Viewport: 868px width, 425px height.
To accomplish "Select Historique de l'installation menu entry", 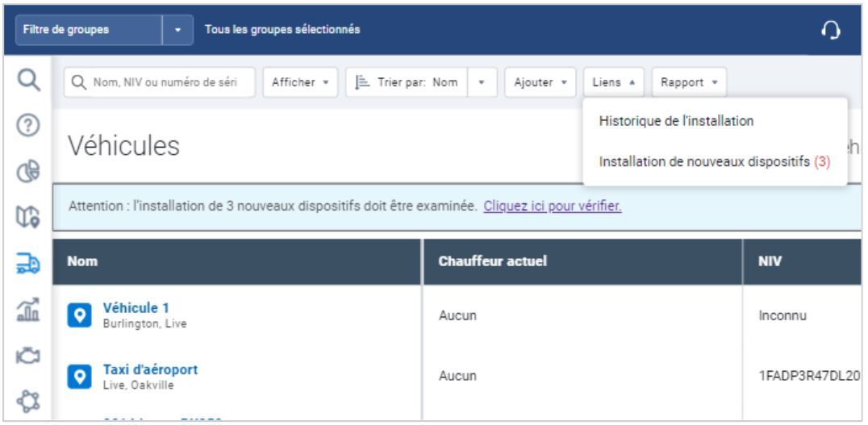I will tap(674, 121).
